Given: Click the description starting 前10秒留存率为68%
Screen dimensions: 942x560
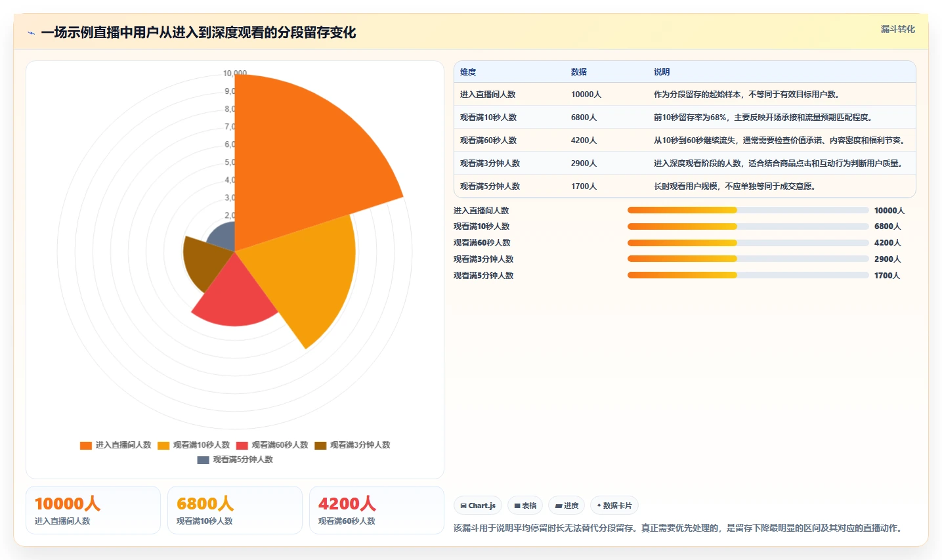Looking at the screenshot, I should pos(763,118).
